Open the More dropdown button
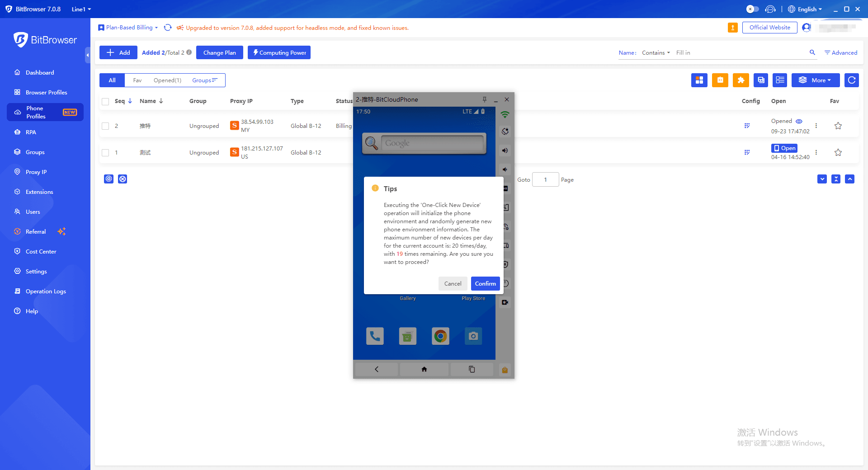 pos(816,80)
